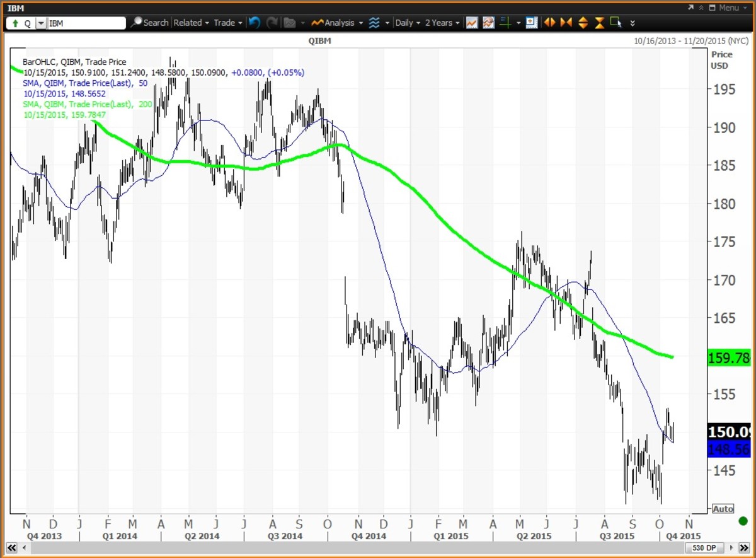Screen dimensions: 756x558
Task: Click the line chart style icon
Action: pos(471,23)
